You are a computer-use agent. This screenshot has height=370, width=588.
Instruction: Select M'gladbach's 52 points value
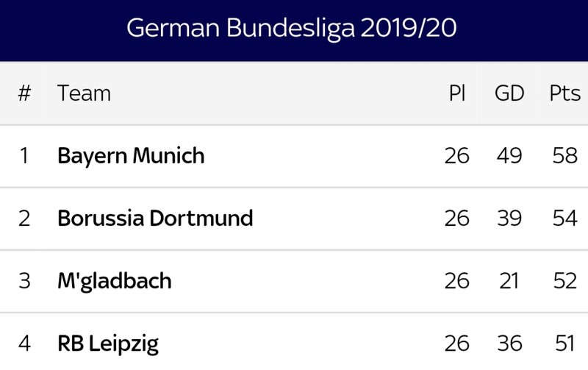564,281
